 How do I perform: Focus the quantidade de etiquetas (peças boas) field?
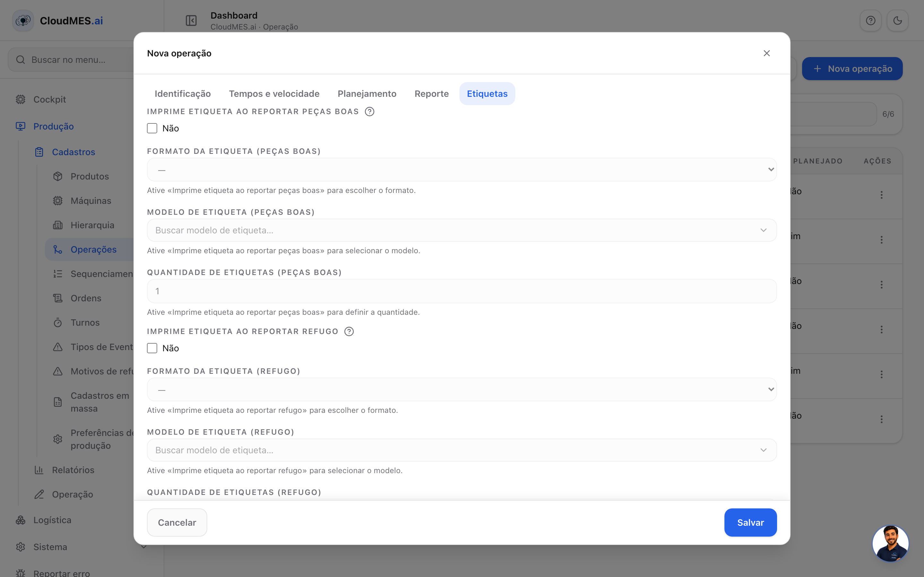point(462,291)
